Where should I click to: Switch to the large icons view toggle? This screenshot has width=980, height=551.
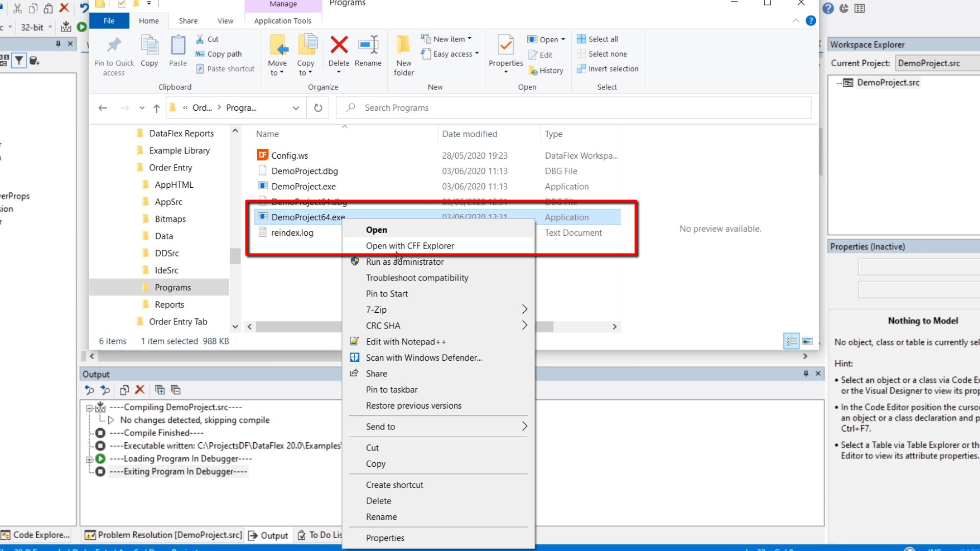tap(807, 341)
